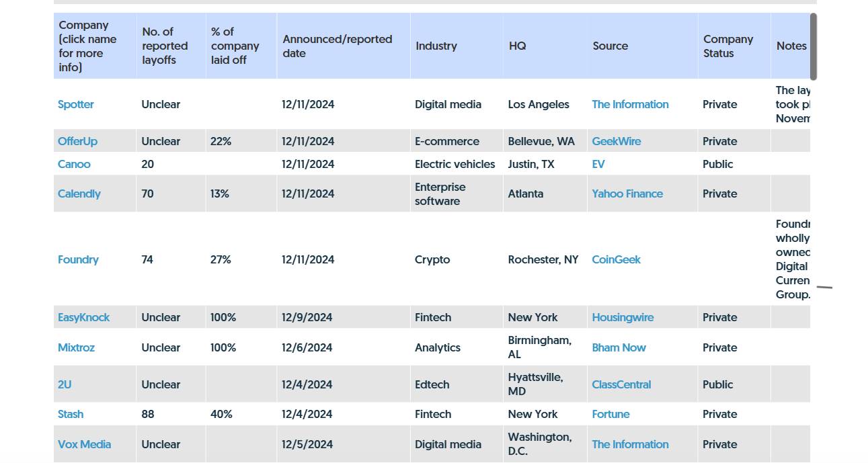Open the ClassCentral source link
The image size is (868, 463).
[x=621, y=384]
